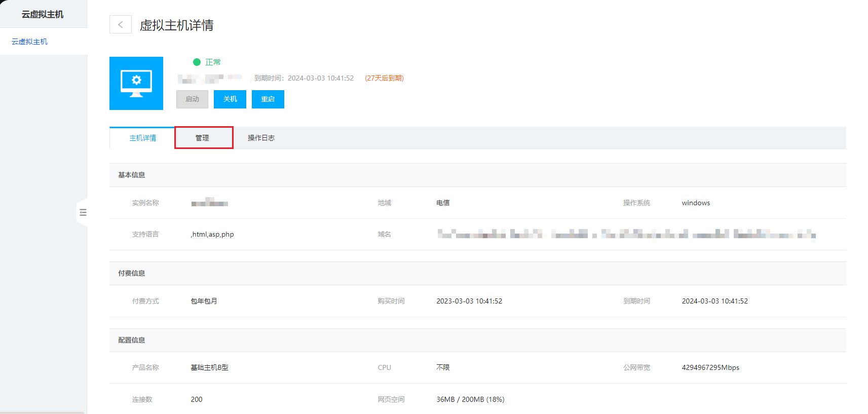The width and height of the screenshot is (868, 414).
Task: Click the blue virtual host monitor icon
Action: 136,83
